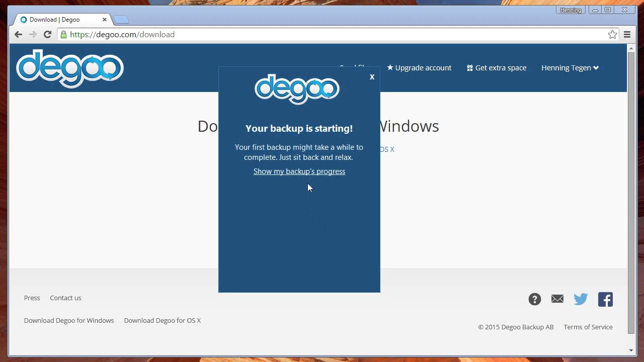Viewport: 644px width, 362px height.
Task: Maximize the Chrome window
Action: click(x=608, y=10)
